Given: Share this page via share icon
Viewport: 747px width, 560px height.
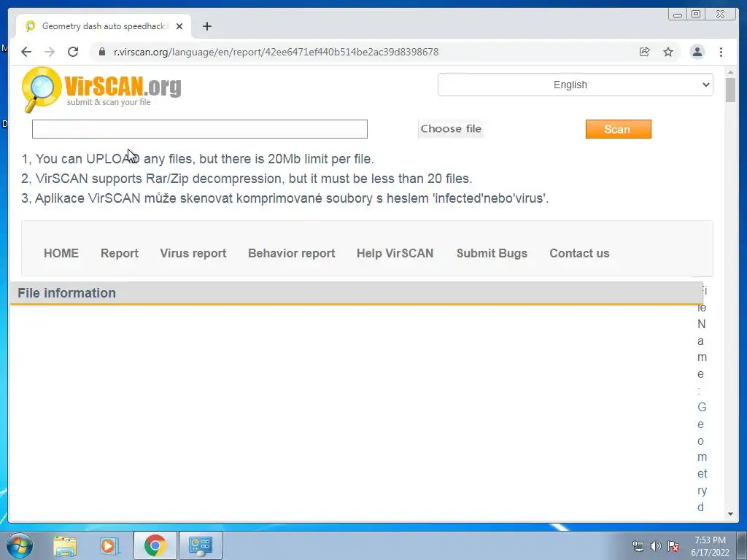Looking at the screenshot, I should click(645, 52).
